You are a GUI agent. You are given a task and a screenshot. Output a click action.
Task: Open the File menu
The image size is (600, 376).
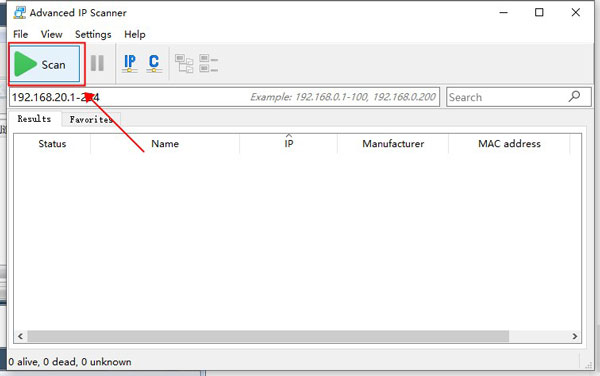tap(20, 34)
